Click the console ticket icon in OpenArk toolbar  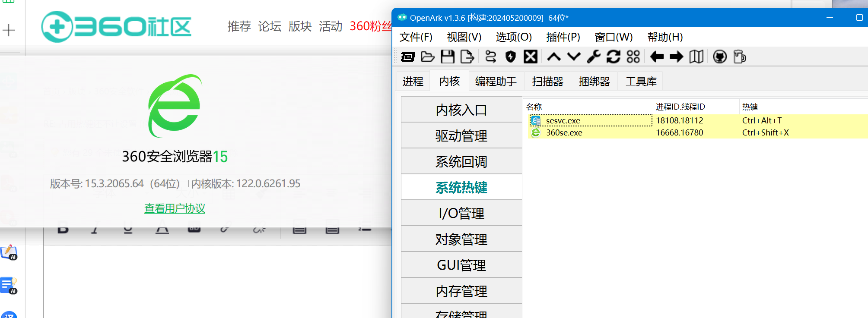(407, 57)
